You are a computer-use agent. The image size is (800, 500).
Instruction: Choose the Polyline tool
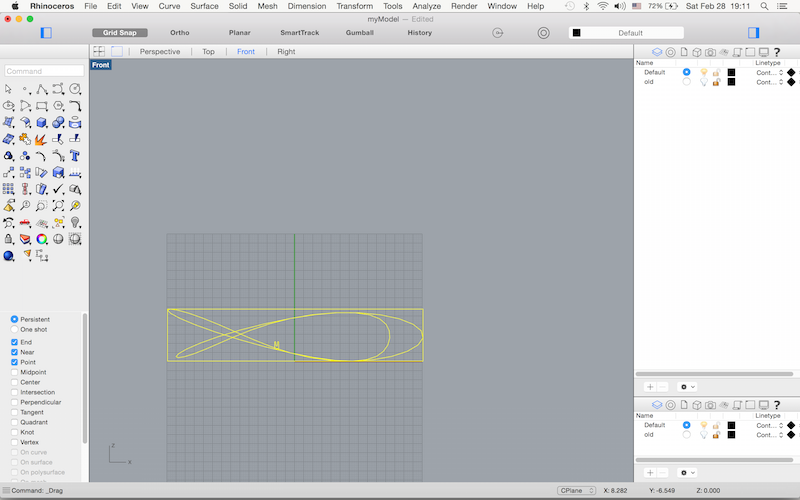click(42, 89)
